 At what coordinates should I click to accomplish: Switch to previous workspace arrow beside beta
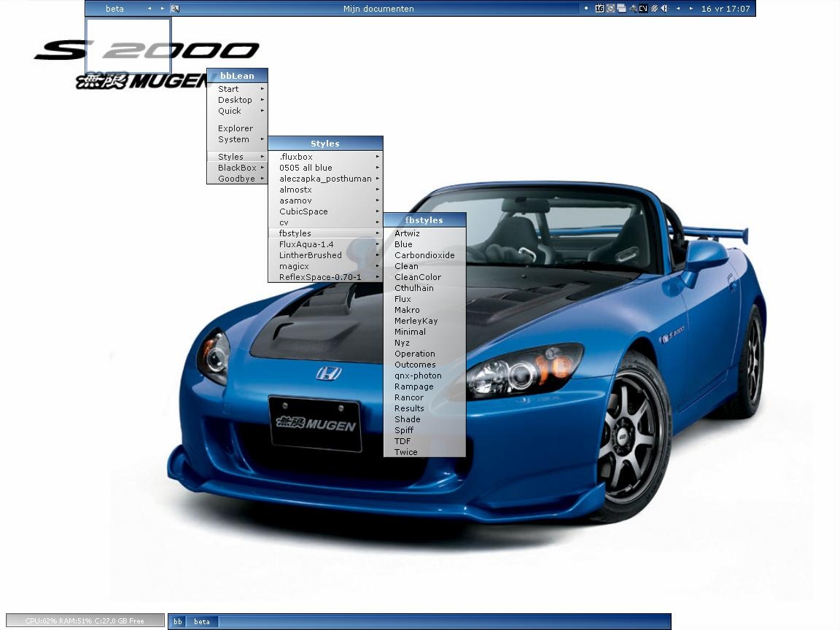(149, 9)
